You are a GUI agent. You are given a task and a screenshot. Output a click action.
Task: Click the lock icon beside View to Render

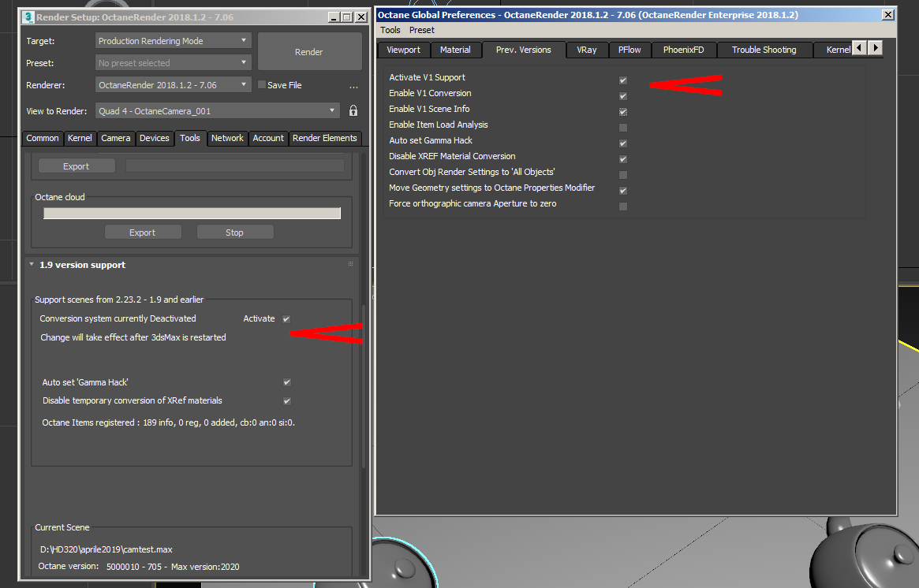tap(353, 110)
